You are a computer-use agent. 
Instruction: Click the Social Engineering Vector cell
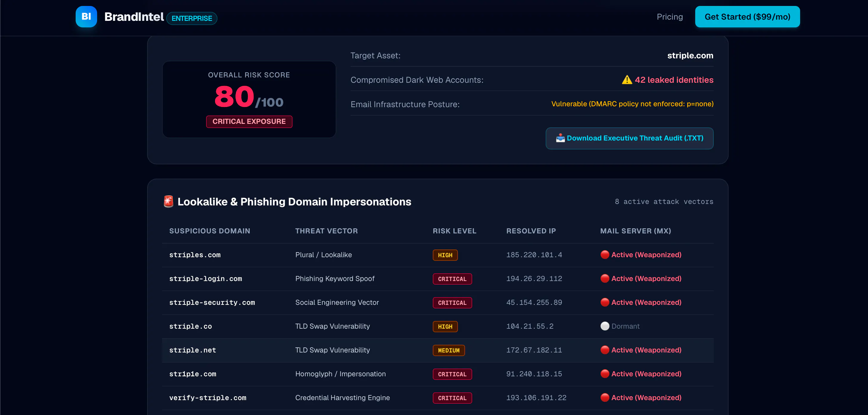[337, 303]
